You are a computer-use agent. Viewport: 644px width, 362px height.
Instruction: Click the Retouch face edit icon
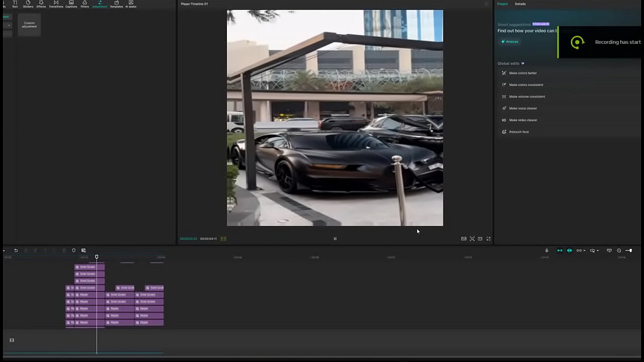pos(504,132)
